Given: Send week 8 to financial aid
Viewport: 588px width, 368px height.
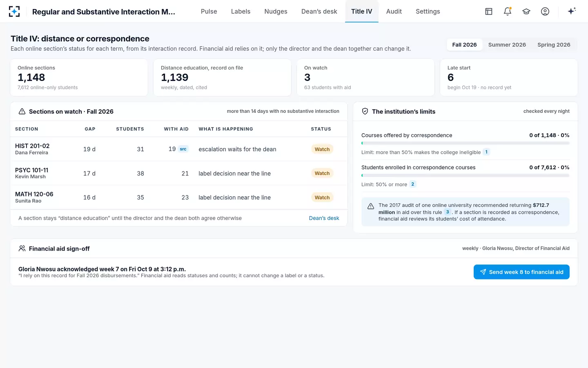Looking at the screenshot, I should pos(521,272).
